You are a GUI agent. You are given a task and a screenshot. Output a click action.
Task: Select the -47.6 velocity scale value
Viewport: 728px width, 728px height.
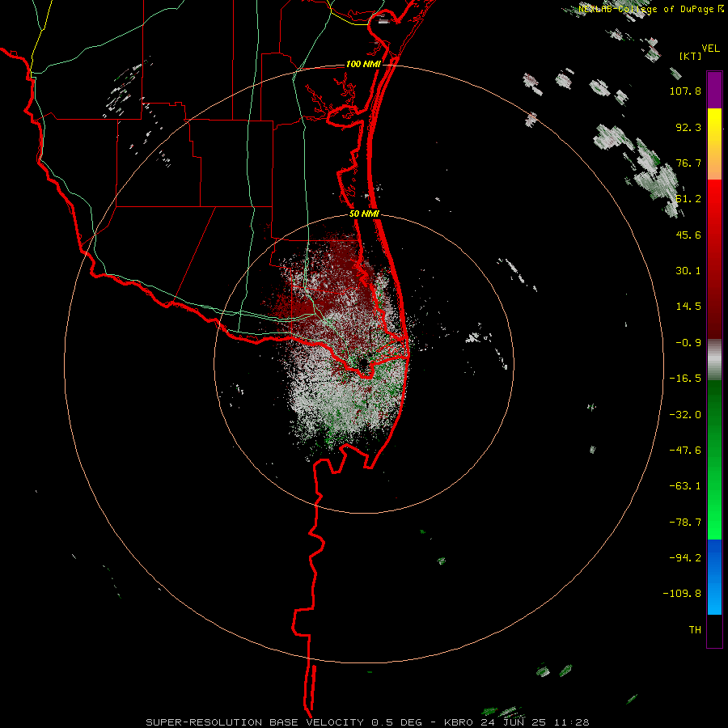(685, 451)
